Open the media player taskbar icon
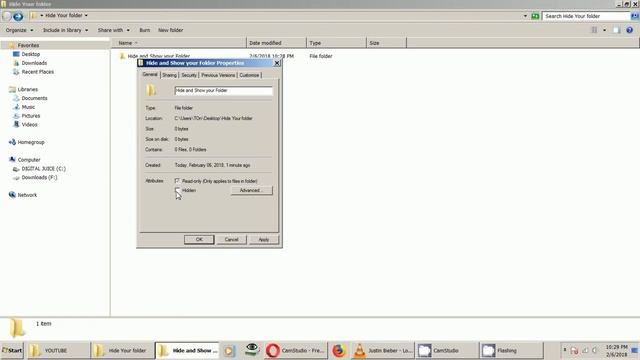The image size is (640, 360). tap(229, 351)
